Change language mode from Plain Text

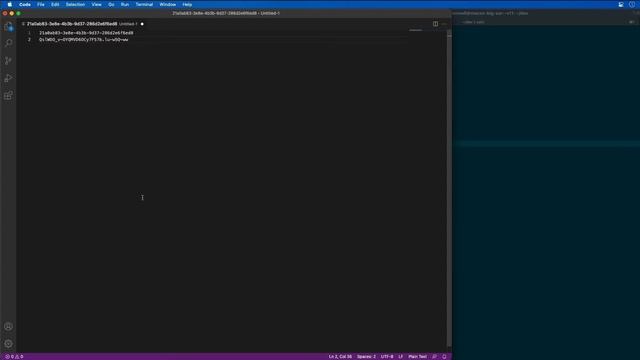[x=417, y=357]
